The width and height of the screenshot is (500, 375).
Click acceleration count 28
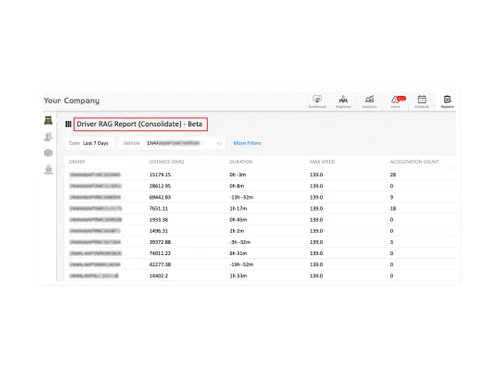[x=393, y=175]
